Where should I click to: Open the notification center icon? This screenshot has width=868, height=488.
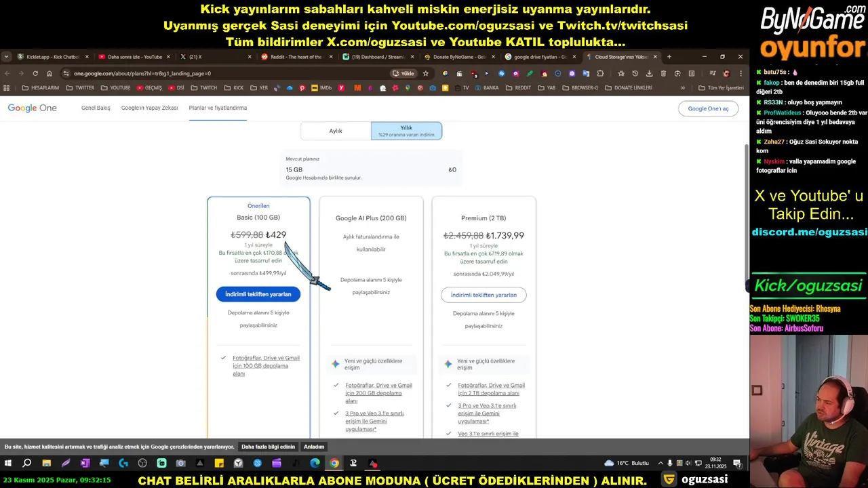tap(737, 464)
